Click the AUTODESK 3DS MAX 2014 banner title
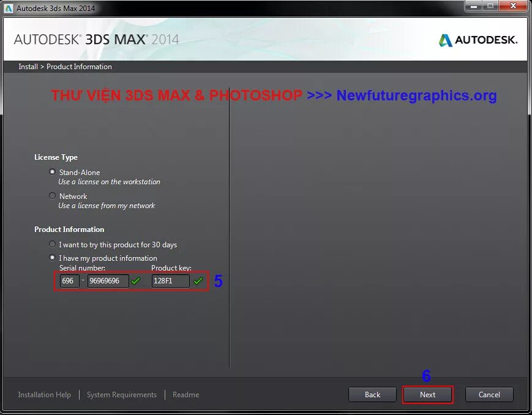Image resolution: width=532 pixels, height=415 pixels. (x=96, y=40)
